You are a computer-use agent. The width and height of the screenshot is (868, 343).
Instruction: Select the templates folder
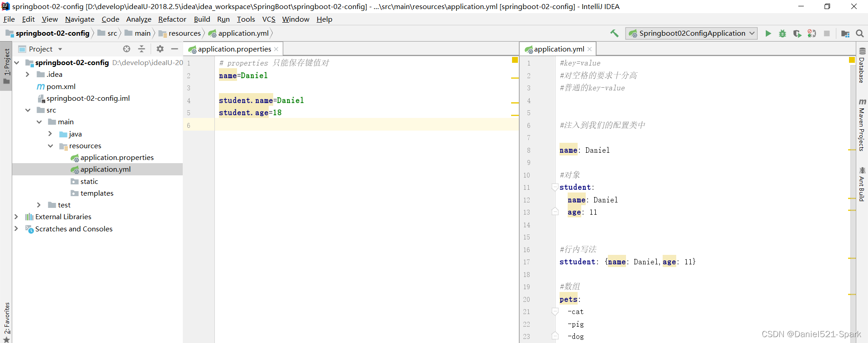(x=92, y=193)
